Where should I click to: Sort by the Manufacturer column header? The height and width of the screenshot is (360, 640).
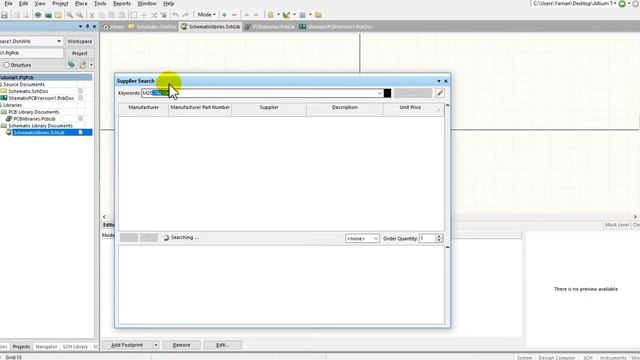coord(144,107)
